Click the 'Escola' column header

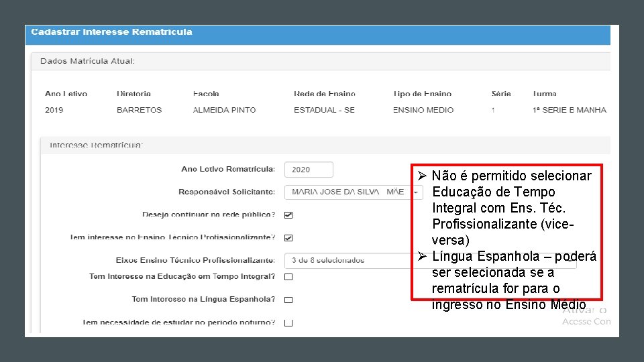206,94
